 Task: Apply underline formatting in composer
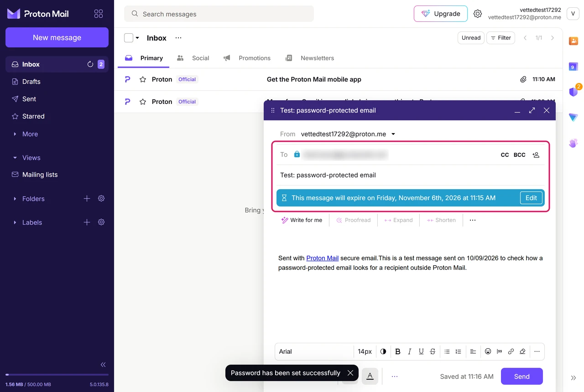(421, 351)
